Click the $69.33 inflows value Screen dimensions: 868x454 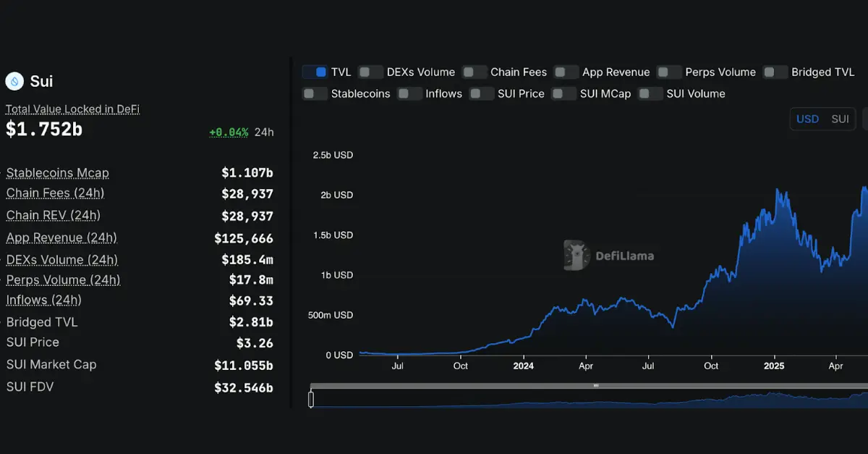click(x=251, y=300)
